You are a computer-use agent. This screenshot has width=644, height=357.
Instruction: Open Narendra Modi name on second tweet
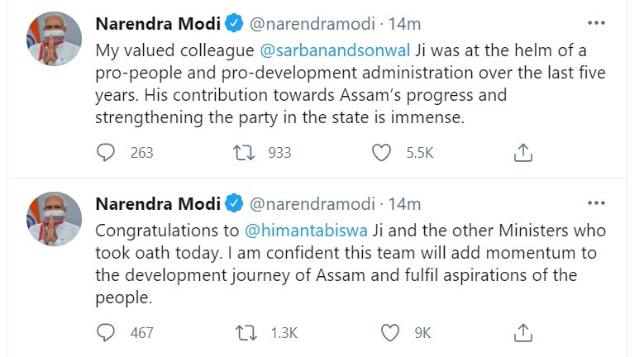[158, 203]
